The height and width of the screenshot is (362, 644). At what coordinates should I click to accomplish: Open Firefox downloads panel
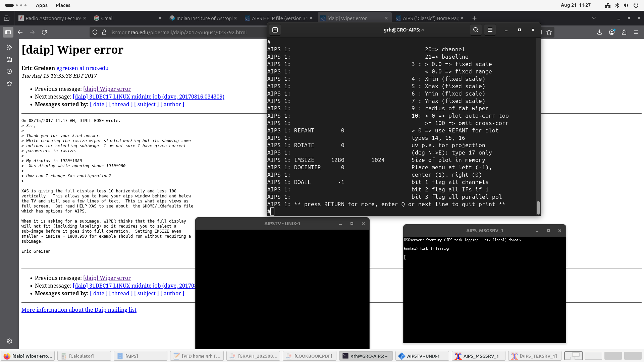599,32
